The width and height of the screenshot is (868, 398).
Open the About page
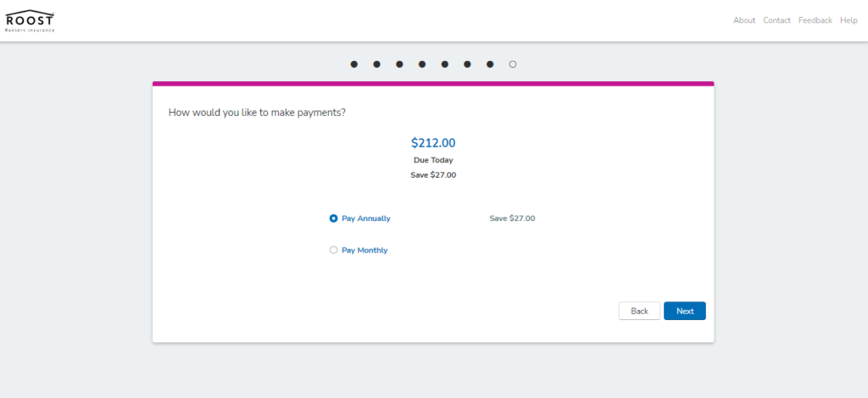(744, 20)
